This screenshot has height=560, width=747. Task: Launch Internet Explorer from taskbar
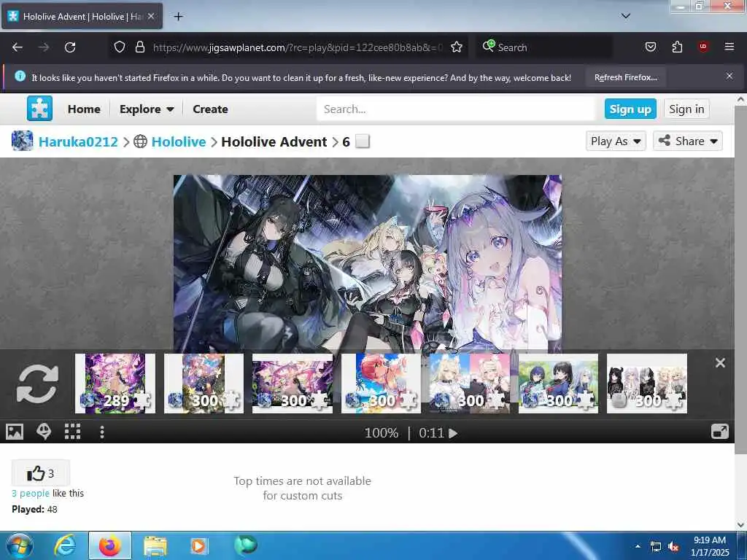(x=65, y=545)
